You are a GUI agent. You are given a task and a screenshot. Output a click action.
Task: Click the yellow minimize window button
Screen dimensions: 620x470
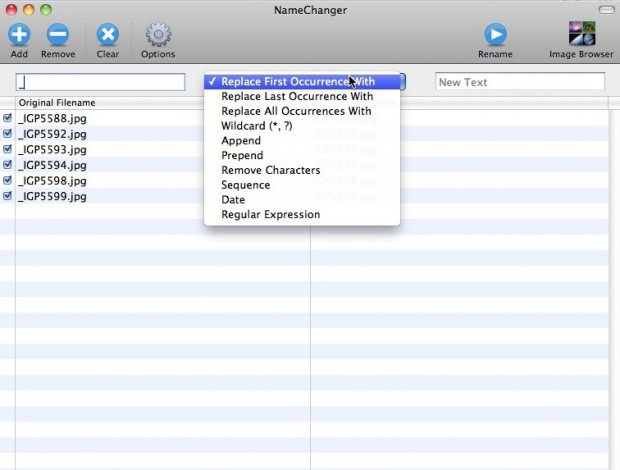[28, 9]
